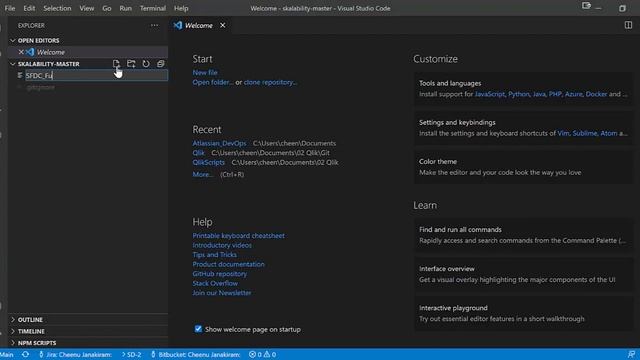The width and height of the screenshot is (640, 360).
Task: Click the Open folder... link
Action: point(213,82)
